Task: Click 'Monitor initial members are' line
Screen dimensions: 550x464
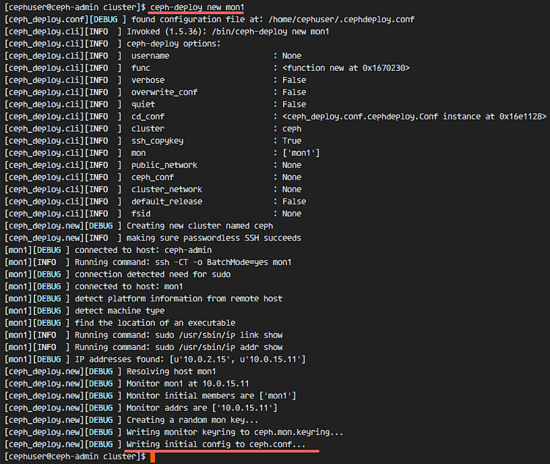Action: pyautogui.click(x=211, y=396)
